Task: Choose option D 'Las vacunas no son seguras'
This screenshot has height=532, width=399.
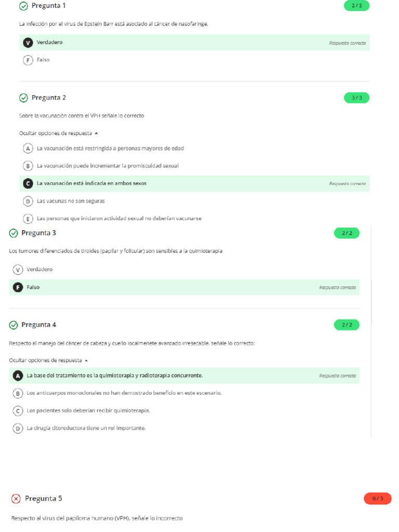Action: 28,201
